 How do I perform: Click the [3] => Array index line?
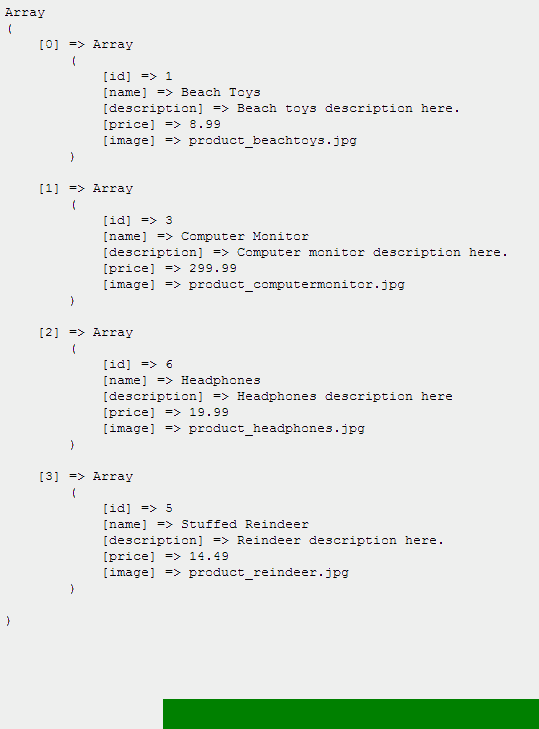coord(86,477)
